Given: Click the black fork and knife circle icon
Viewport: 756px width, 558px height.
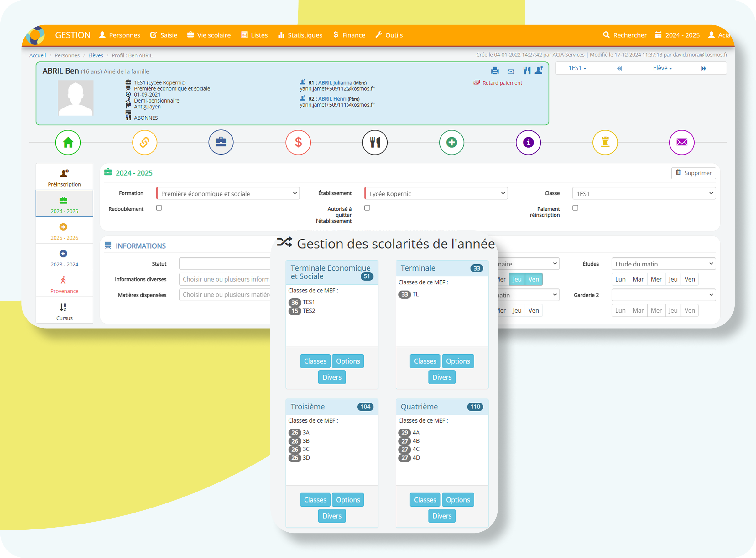Looking at the screenshot, I should 375,143.
